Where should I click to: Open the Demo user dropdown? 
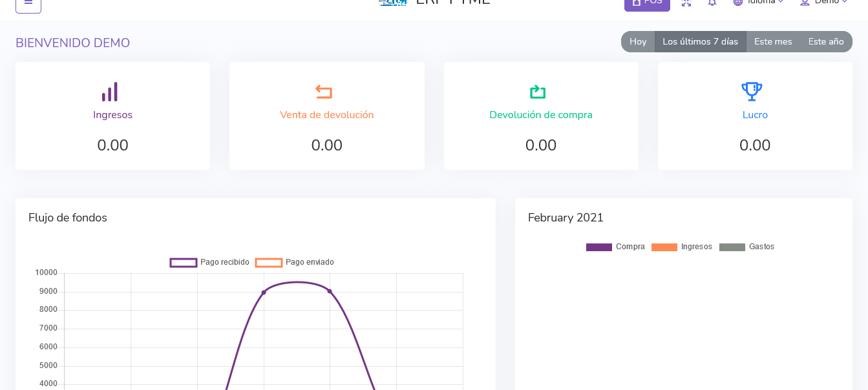pyautogui.click(x=824, y=3)
